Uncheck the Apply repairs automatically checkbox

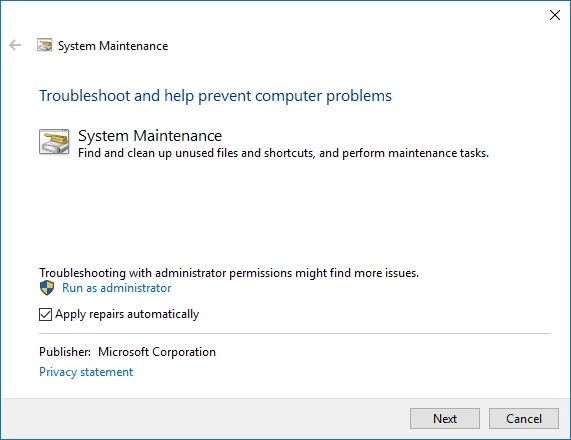coord(45,314)
